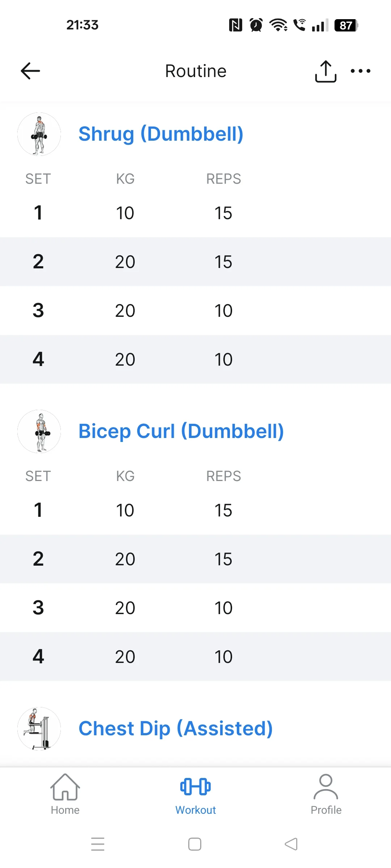The image size is (391, 868).
Task: Tap the battery indicator in status bar
Action: pos(346,25)
